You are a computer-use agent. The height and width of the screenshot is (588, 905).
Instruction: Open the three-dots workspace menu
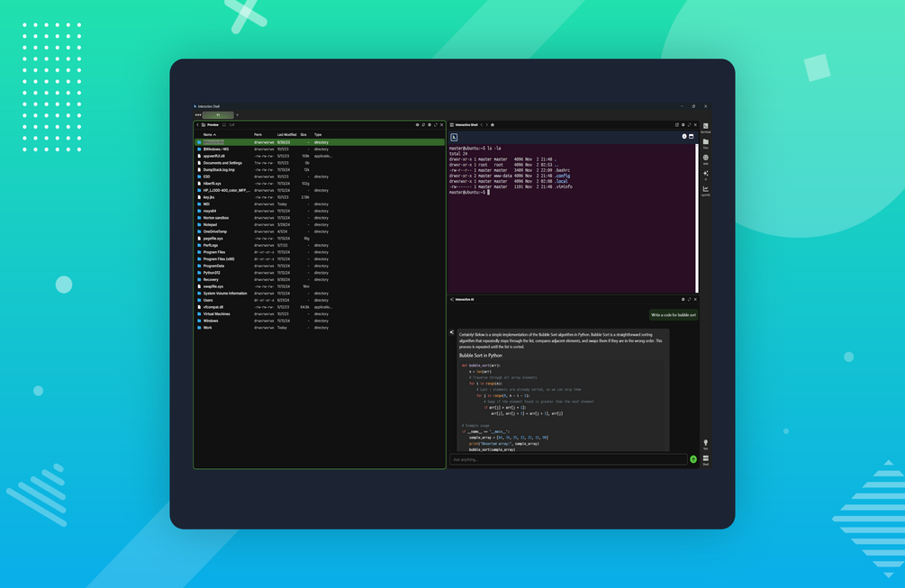(x=198, y=115)
